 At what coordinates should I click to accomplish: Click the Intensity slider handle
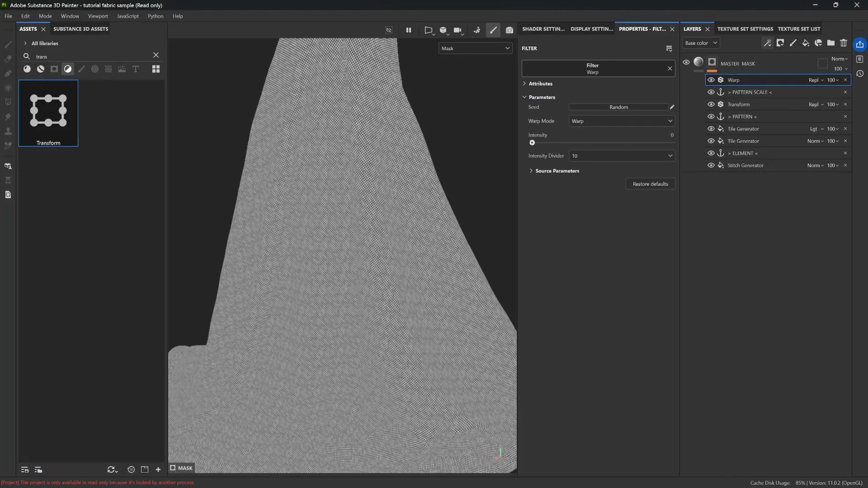pos(532,143)
